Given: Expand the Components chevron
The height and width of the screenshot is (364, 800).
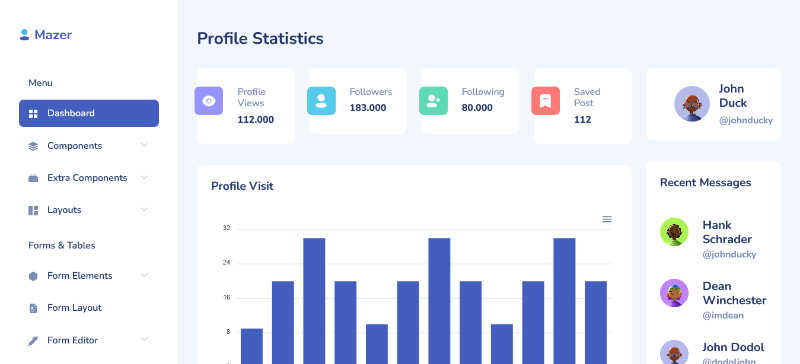Looking at the screenshot, I should point(144,145).
